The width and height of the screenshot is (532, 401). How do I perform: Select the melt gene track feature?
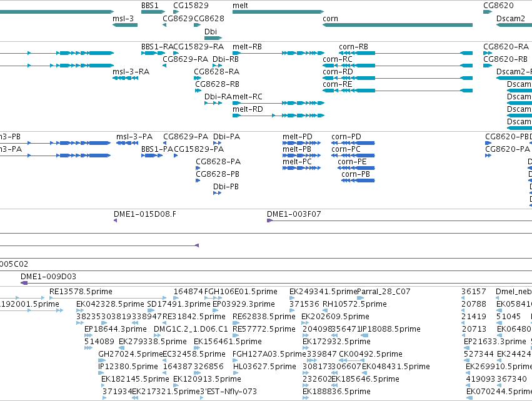coord(278,12)
